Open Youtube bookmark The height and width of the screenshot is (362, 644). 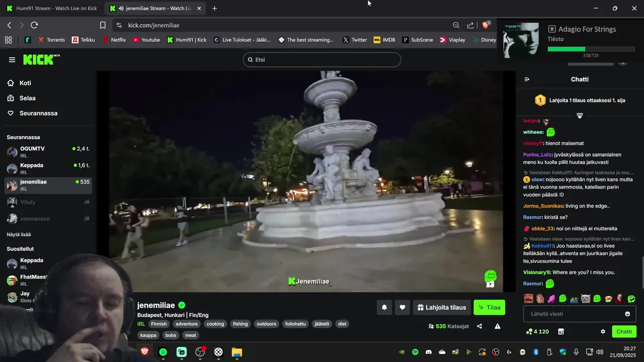tap(146, 40)
